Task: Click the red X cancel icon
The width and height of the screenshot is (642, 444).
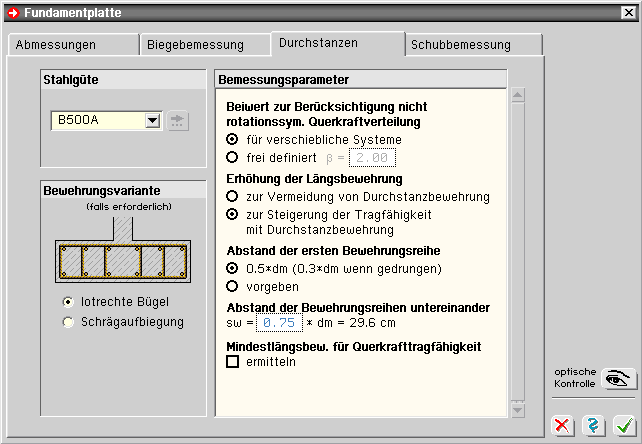Action: pos(563,424)
